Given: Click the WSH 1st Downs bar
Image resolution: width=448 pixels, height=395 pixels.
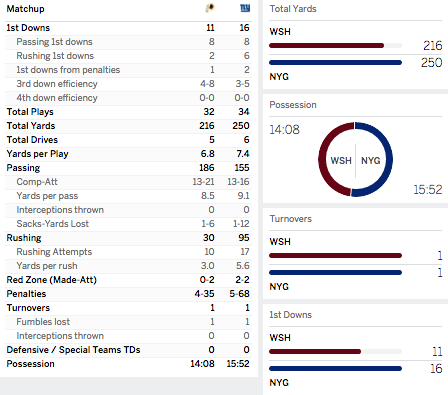Looking at the screenshot, I should (x=315, y=352).
